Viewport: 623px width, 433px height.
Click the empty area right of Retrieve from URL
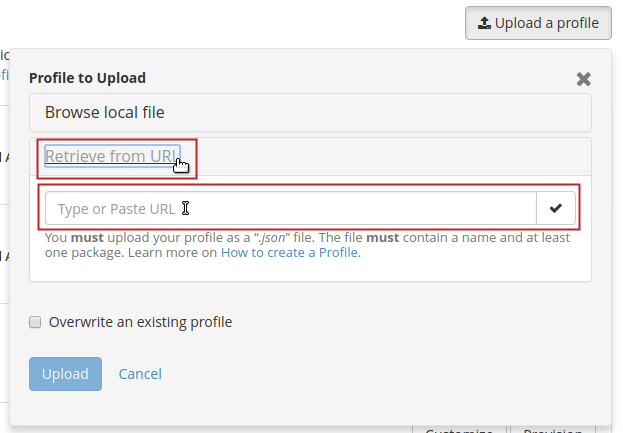point(390,157)
